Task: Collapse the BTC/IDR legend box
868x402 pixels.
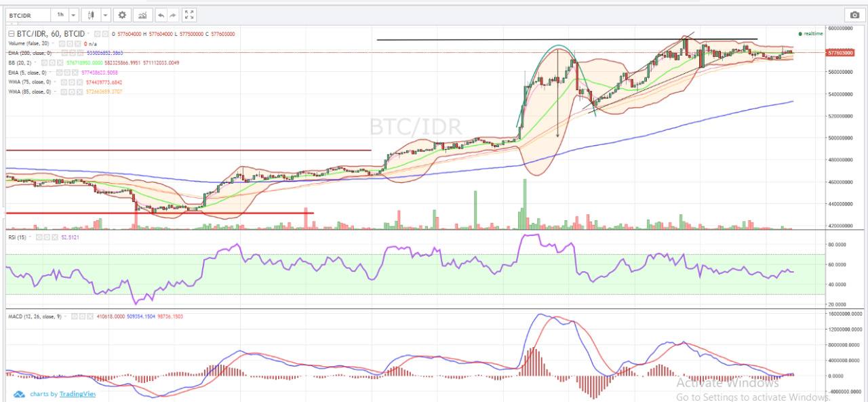Action: tap(11, 34)
